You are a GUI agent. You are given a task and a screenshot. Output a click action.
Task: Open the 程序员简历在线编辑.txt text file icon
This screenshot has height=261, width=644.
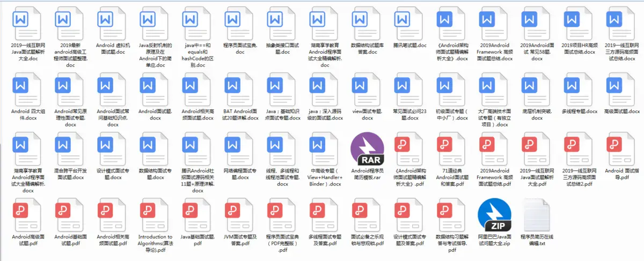(x=538, y=215)
